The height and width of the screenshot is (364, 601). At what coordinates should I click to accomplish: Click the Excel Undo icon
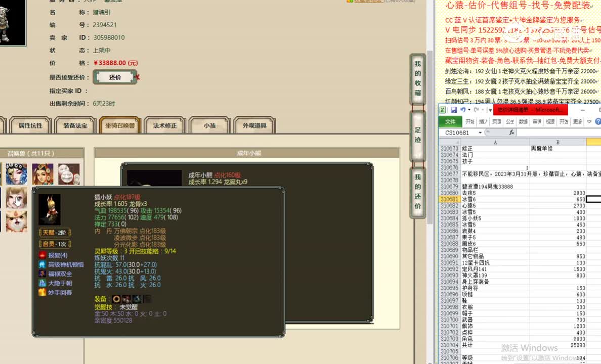pos(462,110)
